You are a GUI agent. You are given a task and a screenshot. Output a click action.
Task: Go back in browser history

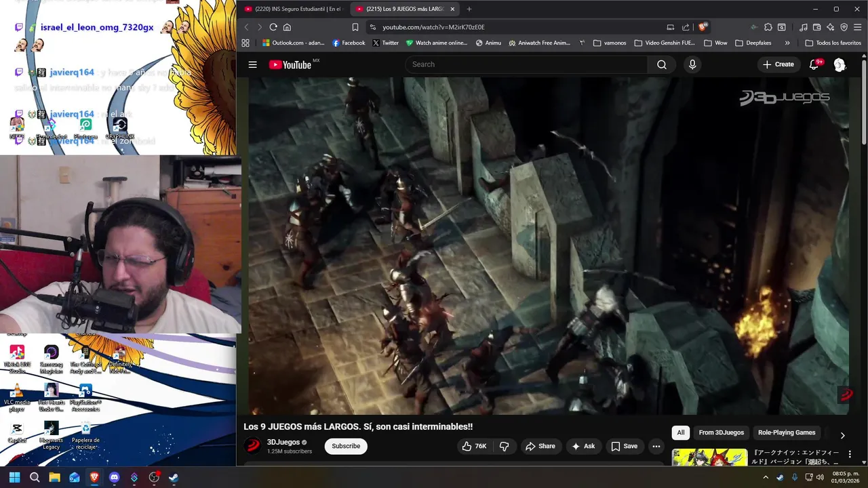click(x=246, y=27)
